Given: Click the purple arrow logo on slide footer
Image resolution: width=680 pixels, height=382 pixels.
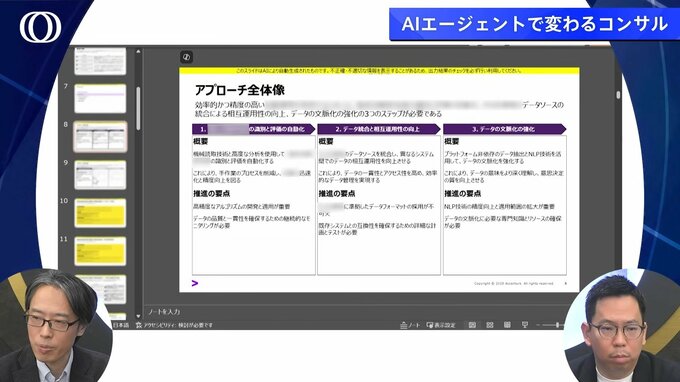Looking at the screenshot, I should point(195,283).
